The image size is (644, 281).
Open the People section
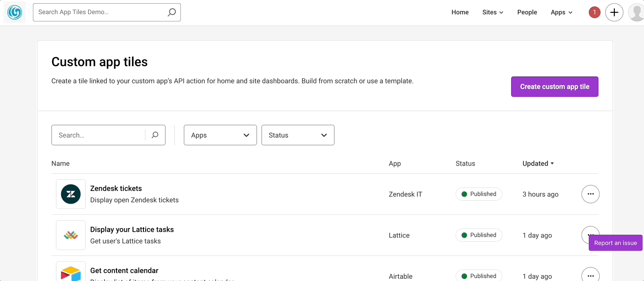point(527,12)
